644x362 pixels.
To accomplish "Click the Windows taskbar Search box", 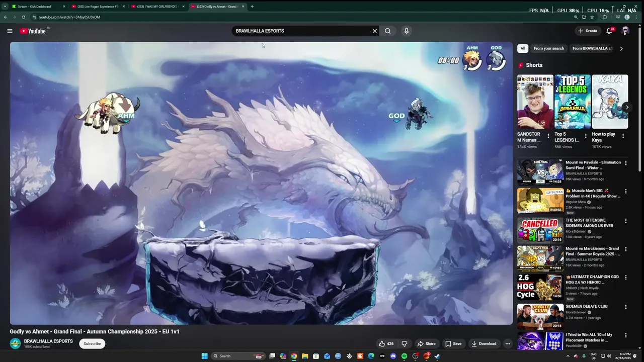I will (238, 356).
